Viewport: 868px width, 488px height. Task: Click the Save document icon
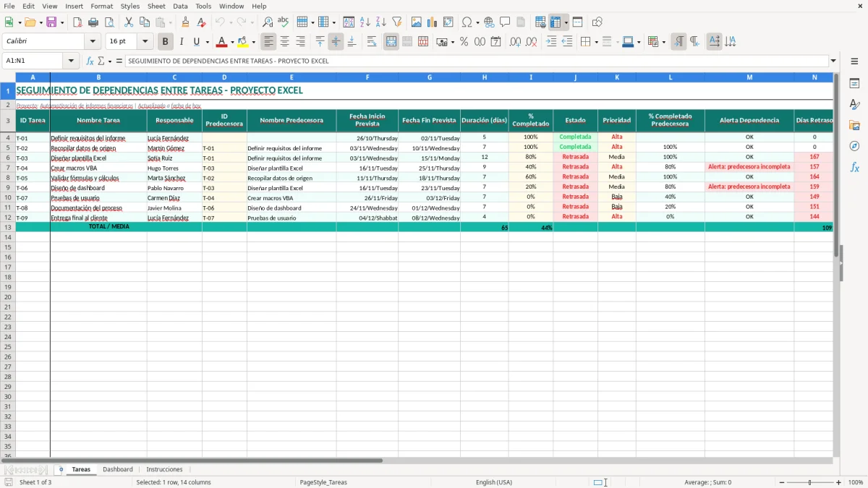pyautogui.click(x=51, y=22)
